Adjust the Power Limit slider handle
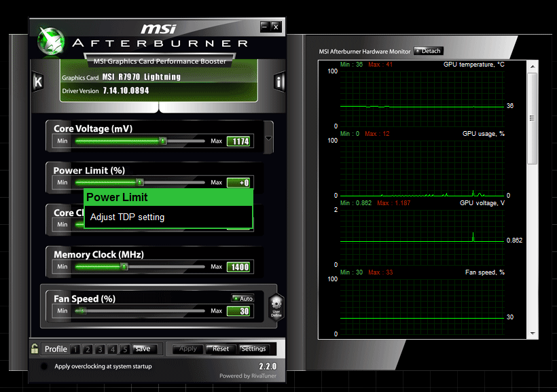The width and height of the screenshot is (557, 392). point(140,182)
